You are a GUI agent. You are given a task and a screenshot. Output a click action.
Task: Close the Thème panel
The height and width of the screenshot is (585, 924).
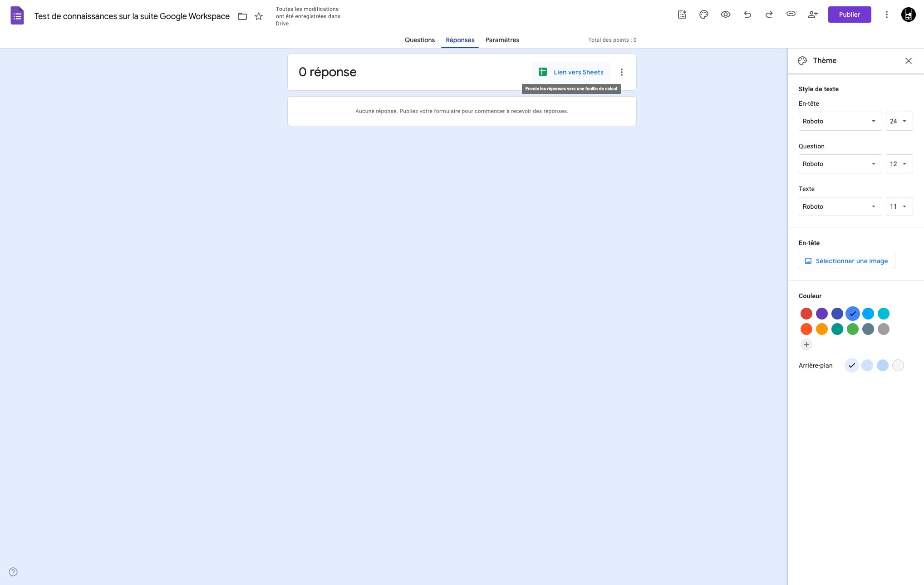tap(908, 61)
